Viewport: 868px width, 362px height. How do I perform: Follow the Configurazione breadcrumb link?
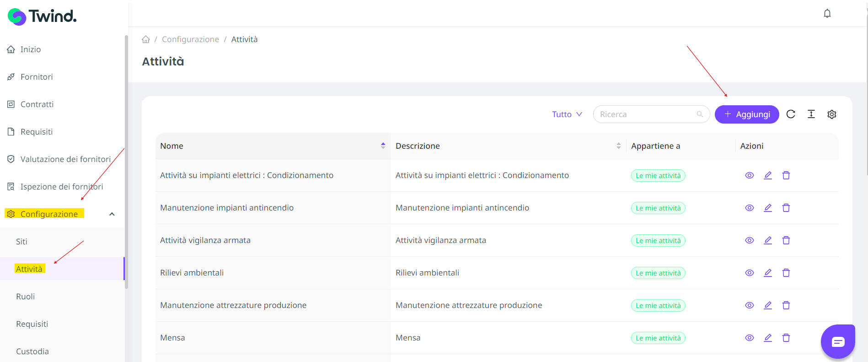[190, 39]
